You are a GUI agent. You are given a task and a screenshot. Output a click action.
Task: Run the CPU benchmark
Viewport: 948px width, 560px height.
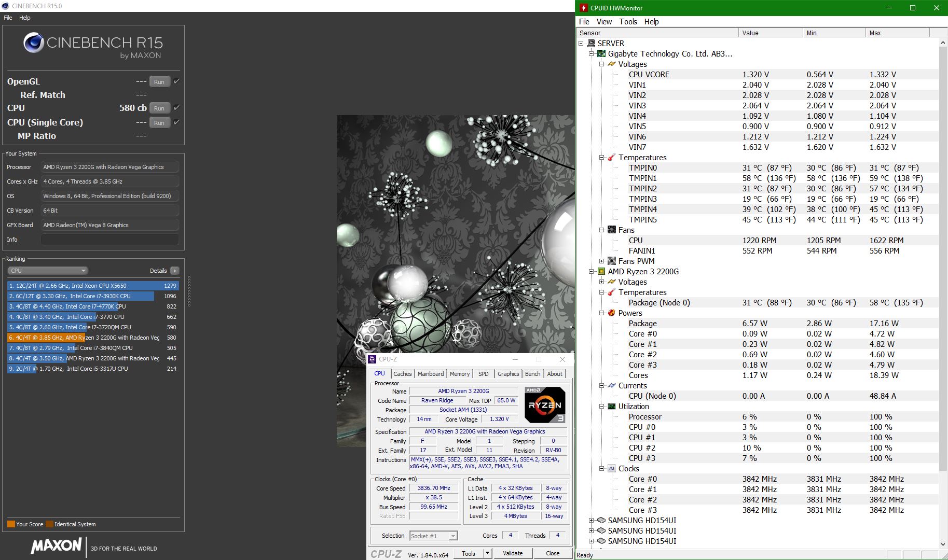point(159,108)
